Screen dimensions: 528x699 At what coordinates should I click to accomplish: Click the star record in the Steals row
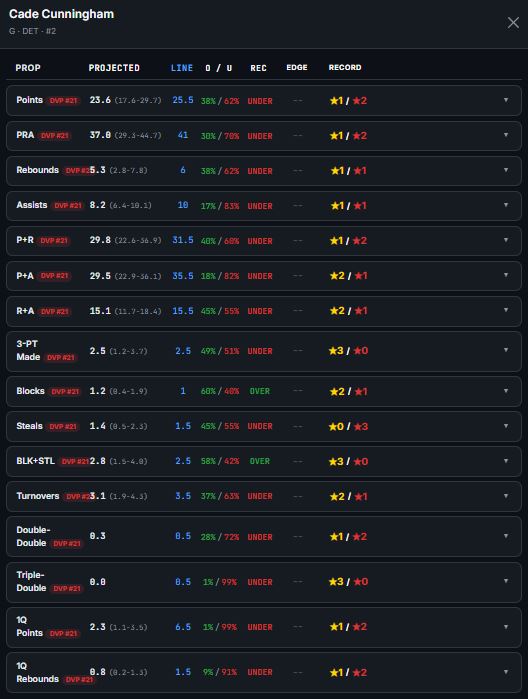pyautogui.click(x=348, y=426)
